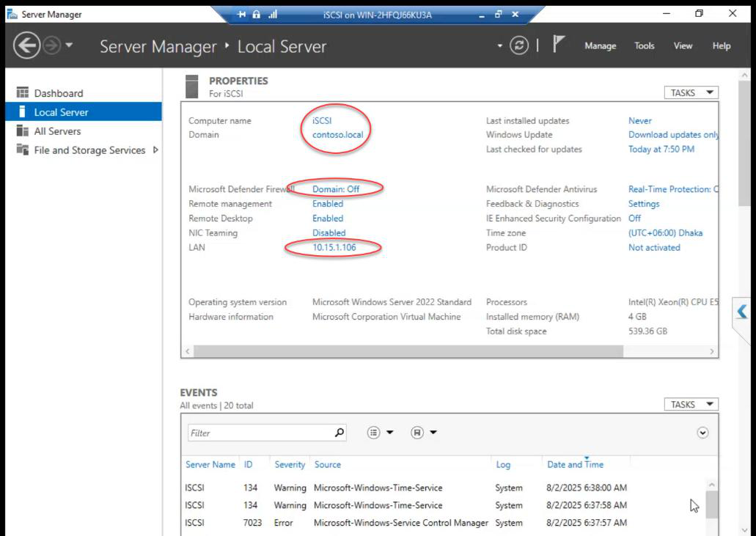Click the contoso.local domain link
This screenshot has width=756, height=536.
coord(337,134)
